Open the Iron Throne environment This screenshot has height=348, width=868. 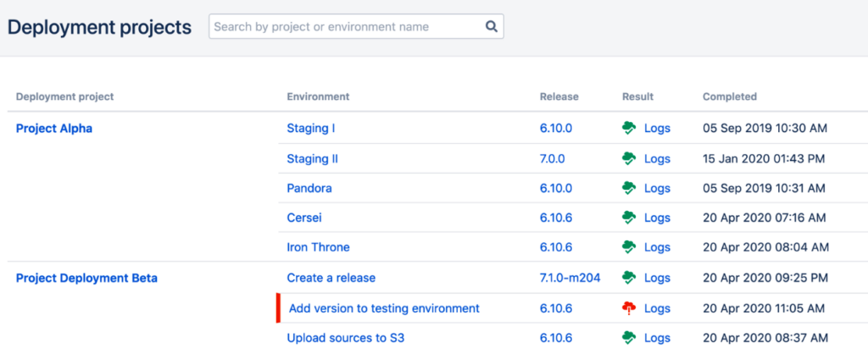(x=319, y=246)
